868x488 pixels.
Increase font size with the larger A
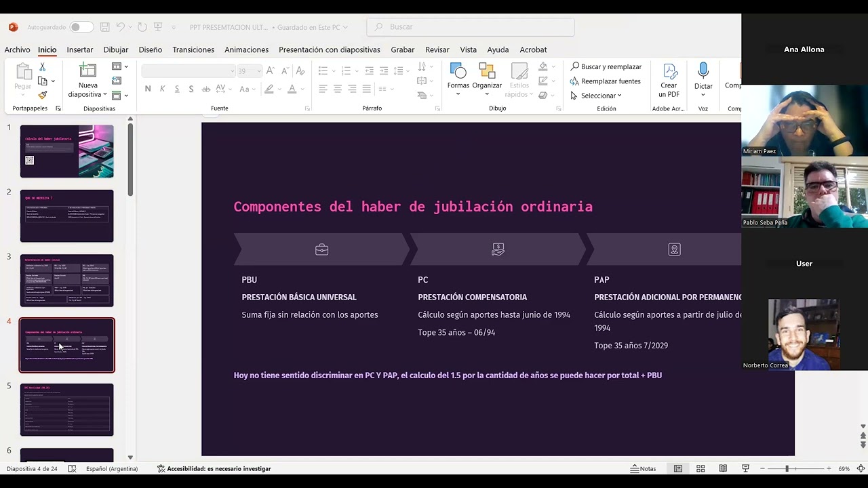pyautogui.click(x=271, y=70)
